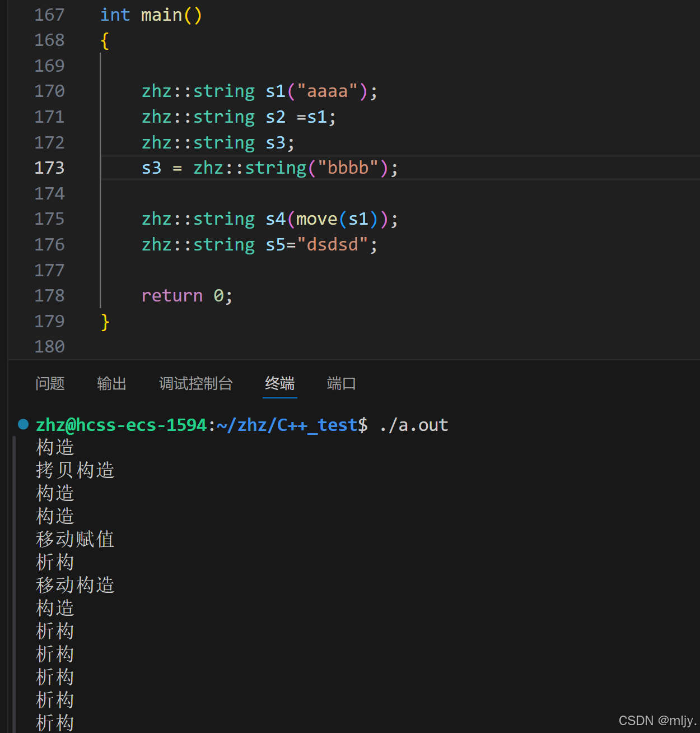
Task: Click the opening brace on line 168
Action: pyautogui.click(x=105, y=40)
